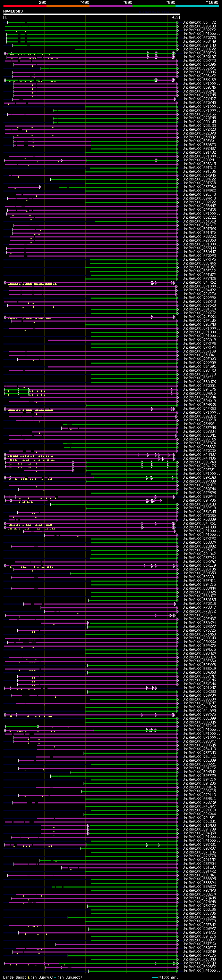
Task: Open hit UniRef100_B8AHU7
Action: (199, 252)
